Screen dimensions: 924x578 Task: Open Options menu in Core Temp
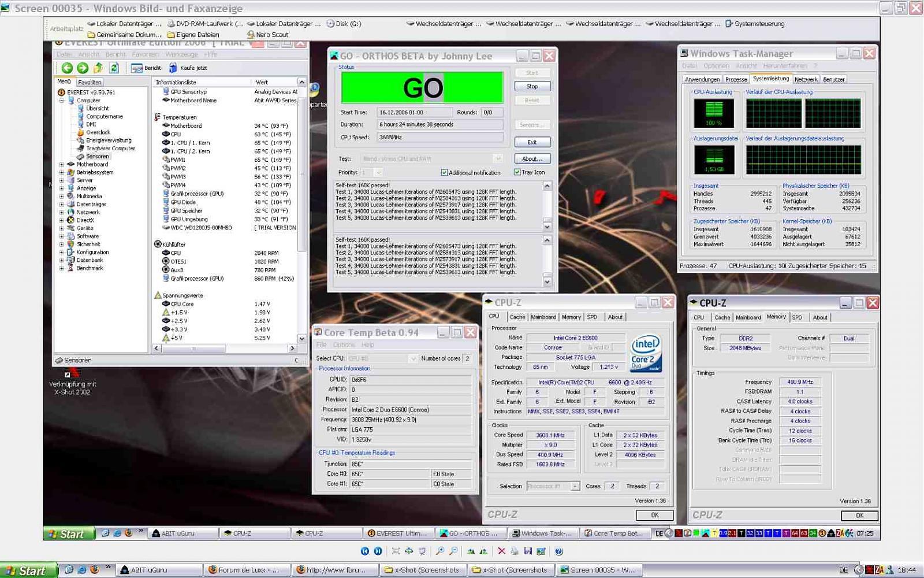pos(344,344)
